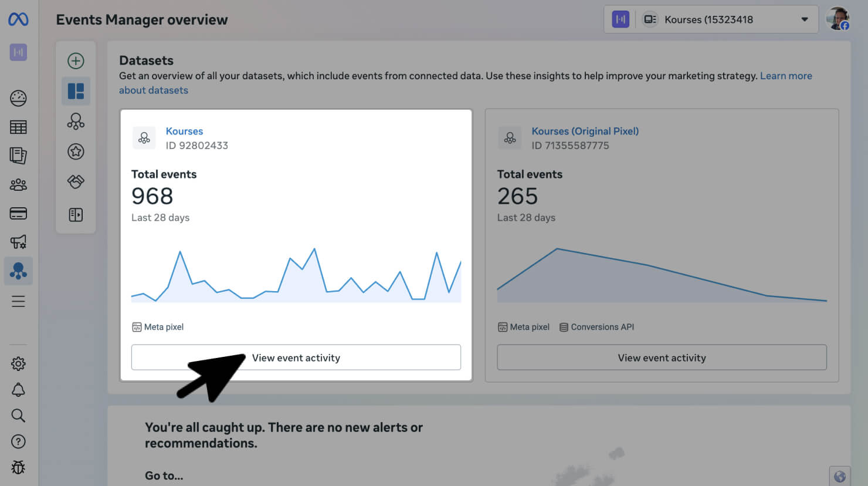Click the green plus to connect data
Image resolution: width=868 pixels, height=486 pixels.
[x=76, y=60]
